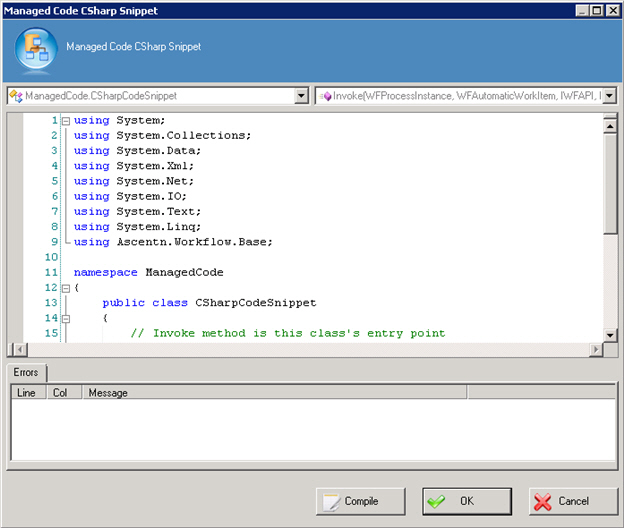Open the ManagedCode.CSharpCodeSnippet class dropdown

click(x=301, y=96)
